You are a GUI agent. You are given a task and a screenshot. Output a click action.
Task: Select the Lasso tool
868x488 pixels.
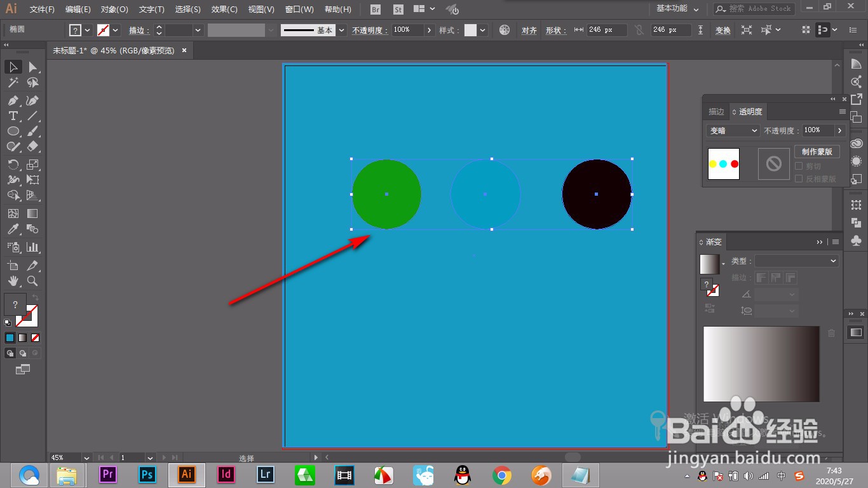pyautogui.click(x=32, y=83)
